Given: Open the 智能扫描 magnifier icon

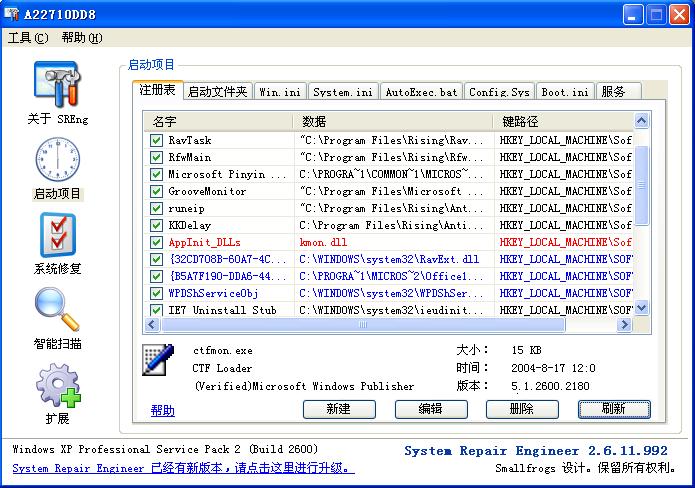Looking at the screenshot, I should click(58, 310).
